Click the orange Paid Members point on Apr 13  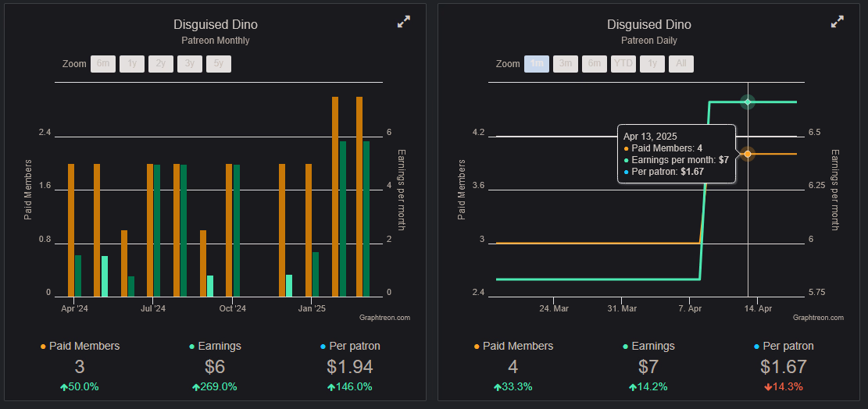point(748,154)
